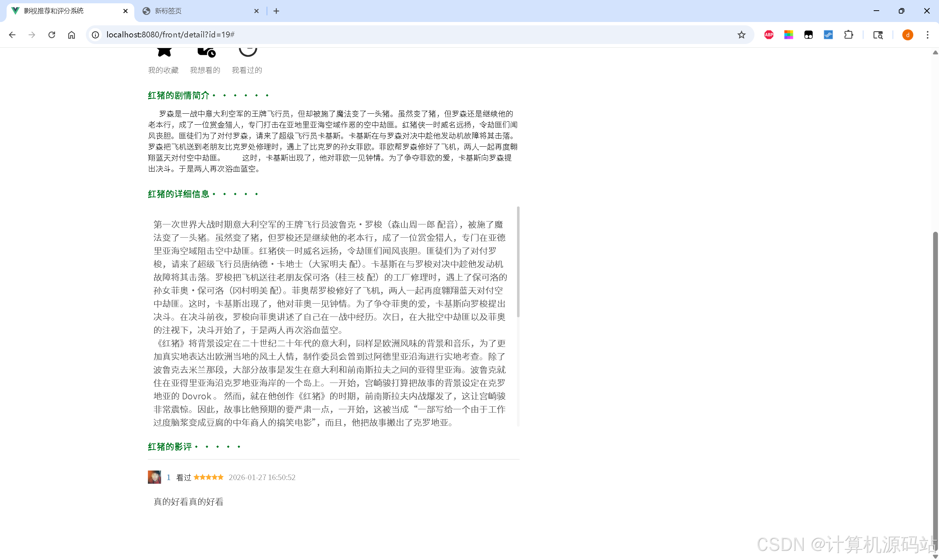
Task: Click the 我想看的 icon
Action: point(206,52)
